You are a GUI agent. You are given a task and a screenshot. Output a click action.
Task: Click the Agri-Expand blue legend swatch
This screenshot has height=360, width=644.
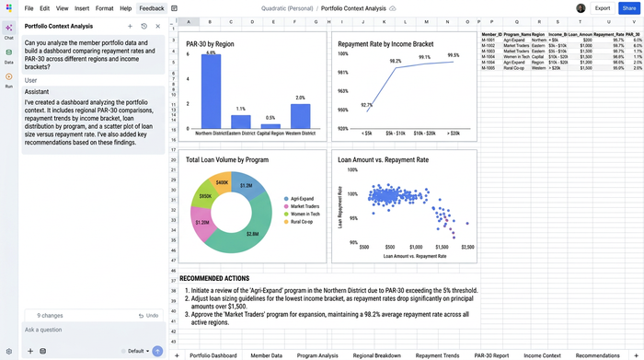[286, 199]
